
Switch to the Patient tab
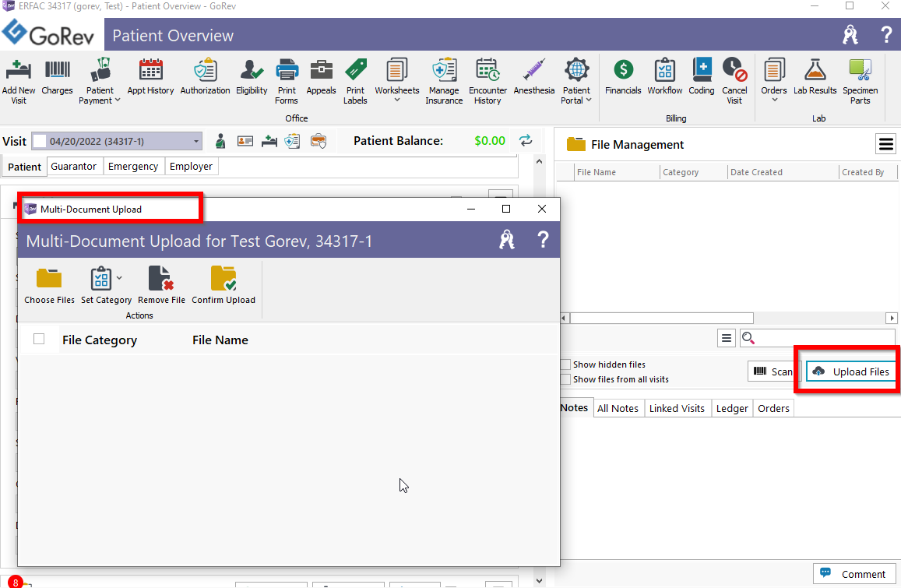[x=24, y=167]
